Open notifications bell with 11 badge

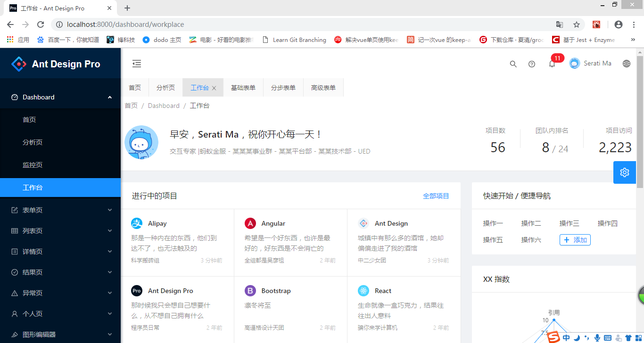pyautogui.click(x=552, y=64)
